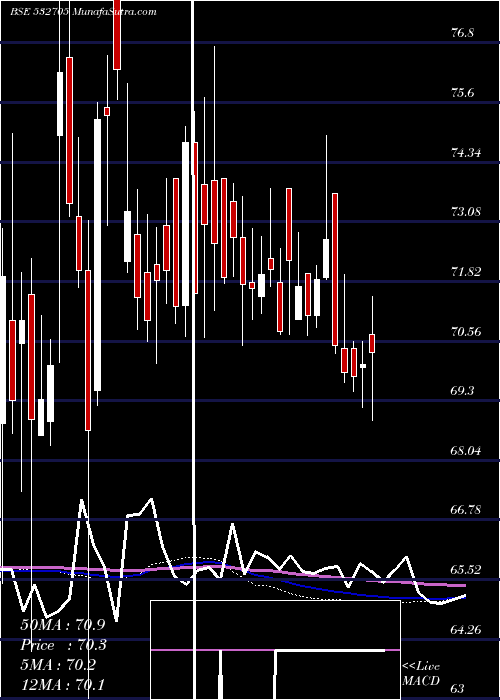This screenshot has width=500, height=700.
Task: Click the 64.26 price axis label
Action: 466,629
